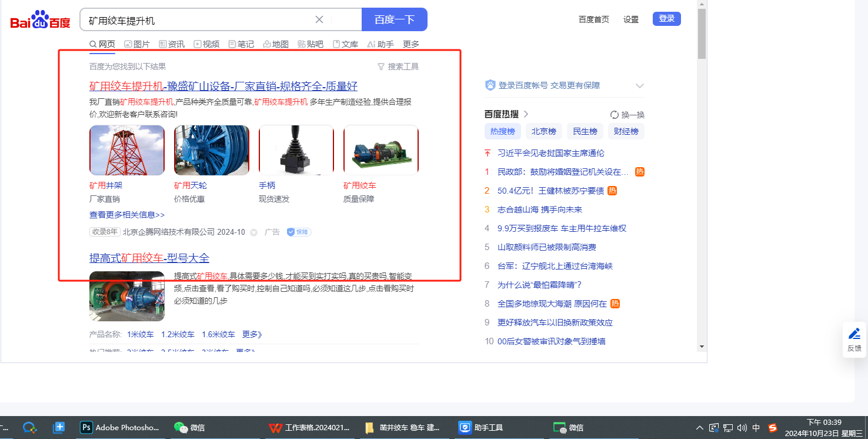868x439 pixels.
Task: Open the 矿用天轮 text link
Action: pyautogui.click(x=191, y=185)
